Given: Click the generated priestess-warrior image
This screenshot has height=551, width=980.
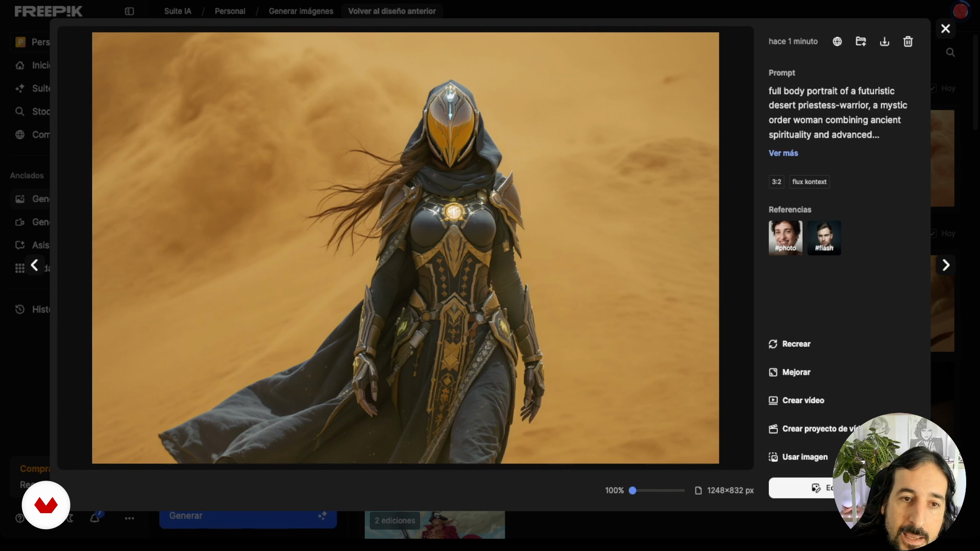Looking at the screenshot, I should [x=405, y=248].
